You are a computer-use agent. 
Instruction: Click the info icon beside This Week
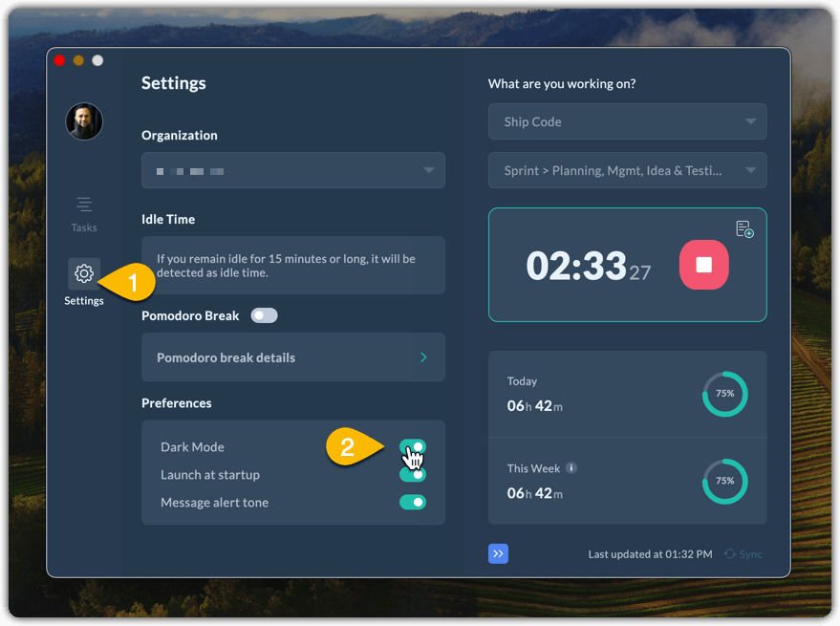(x=571, y=468)
